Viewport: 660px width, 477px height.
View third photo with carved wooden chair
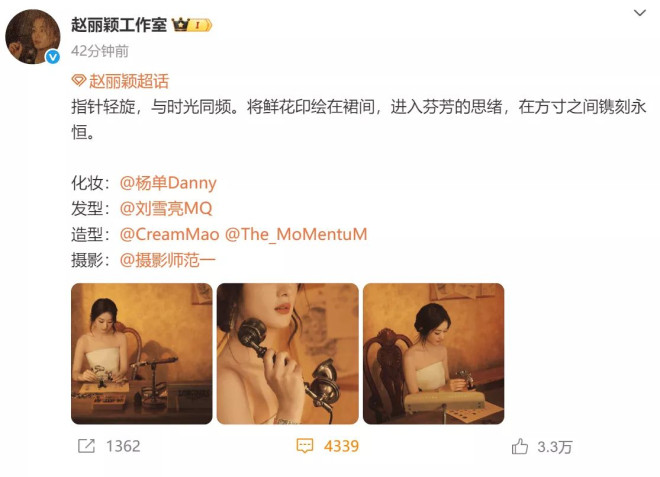point(434,354)
